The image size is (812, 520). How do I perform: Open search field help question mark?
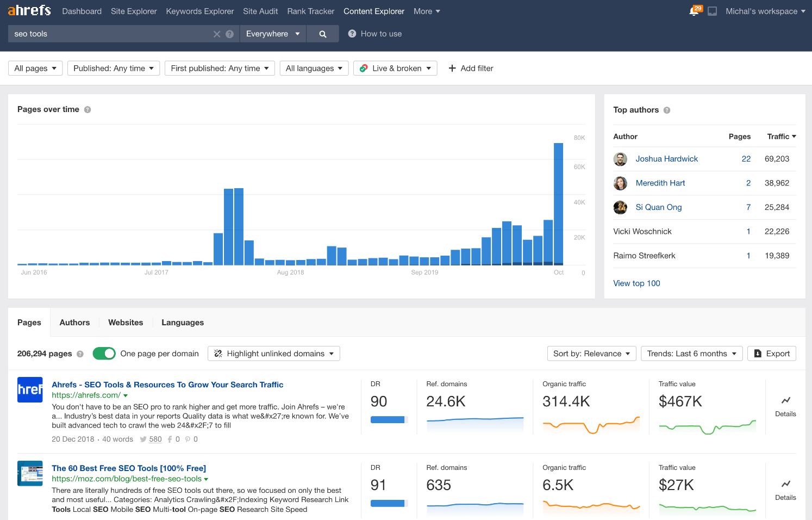[229, 34]
